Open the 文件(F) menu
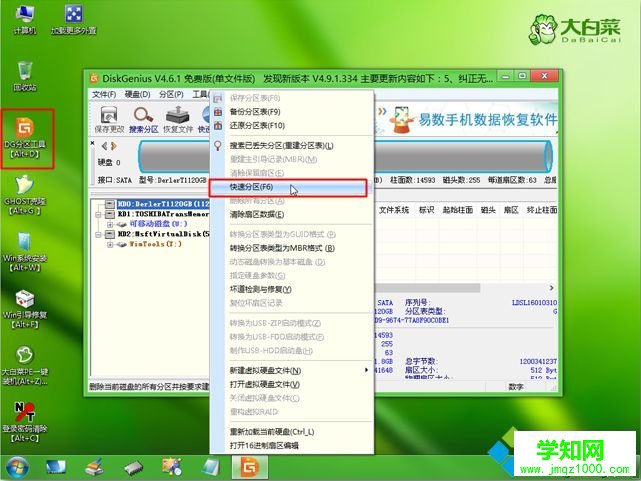This screenshot has width=641, height=481. point(104,94)
